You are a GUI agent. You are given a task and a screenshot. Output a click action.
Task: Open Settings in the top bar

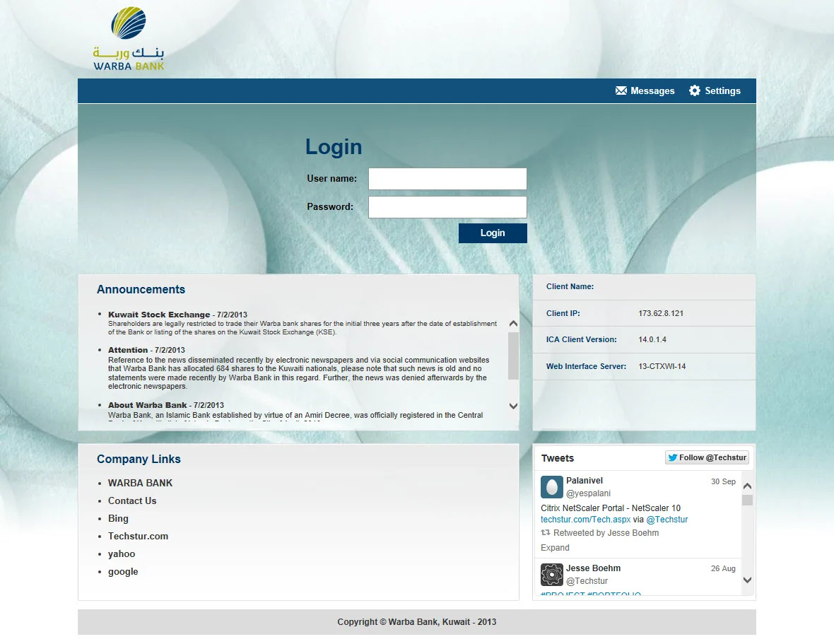pos(715,90)
